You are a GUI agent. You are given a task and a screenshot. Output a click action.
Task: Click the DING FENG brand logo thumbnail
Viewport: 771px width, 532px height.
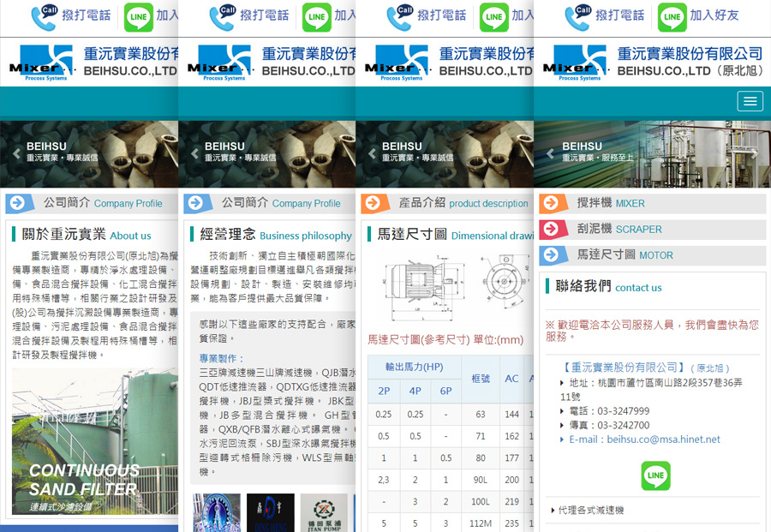[x=271, y=513]
